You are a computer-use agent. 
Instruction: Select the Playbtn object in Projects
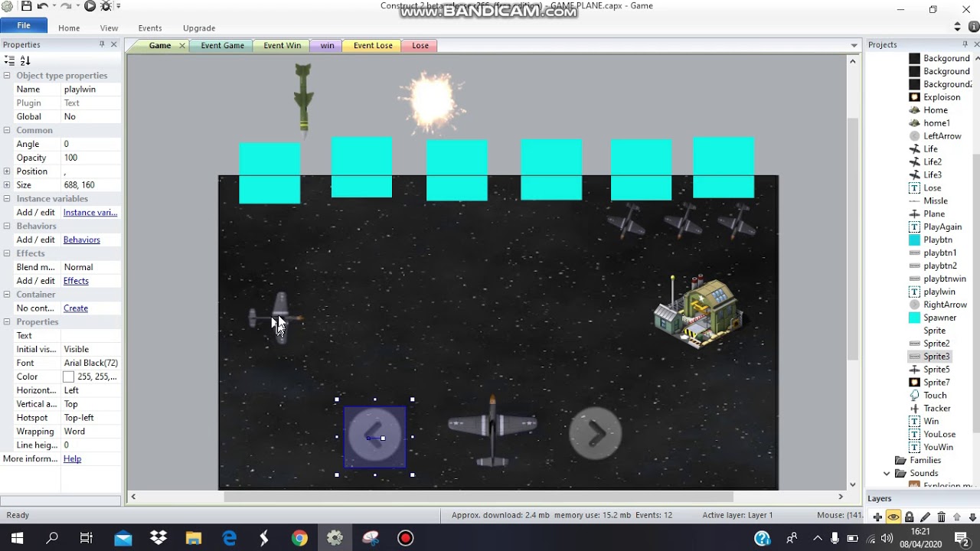[937, 240]
